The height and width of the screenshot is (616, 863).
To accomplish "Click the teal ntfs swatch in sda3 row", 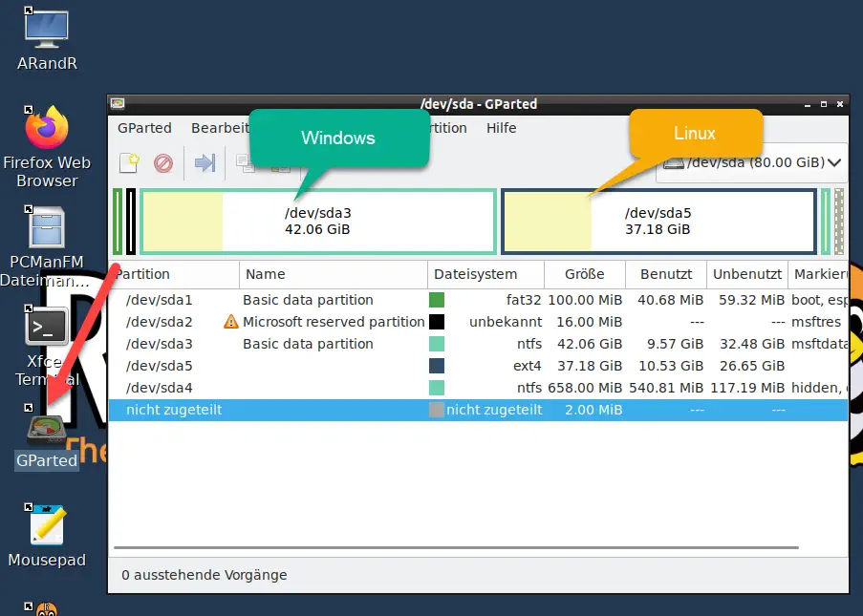I will coord(437,344).
